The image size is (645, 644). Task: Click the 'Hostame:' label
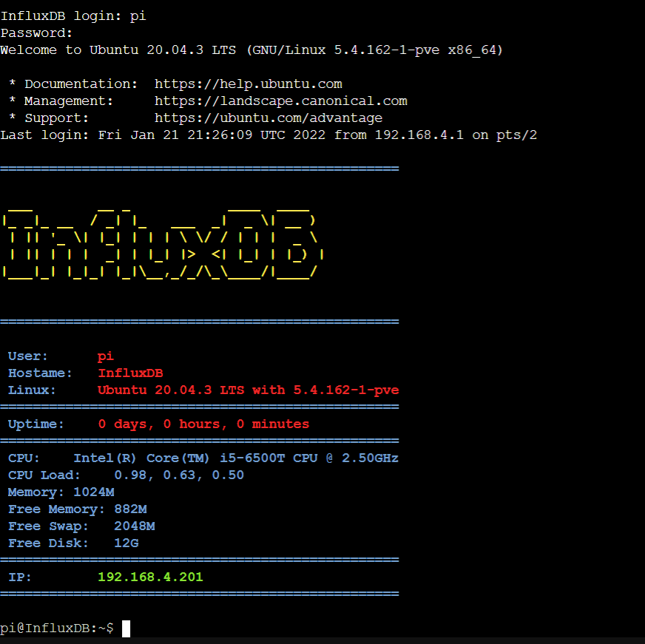(40, 373)
